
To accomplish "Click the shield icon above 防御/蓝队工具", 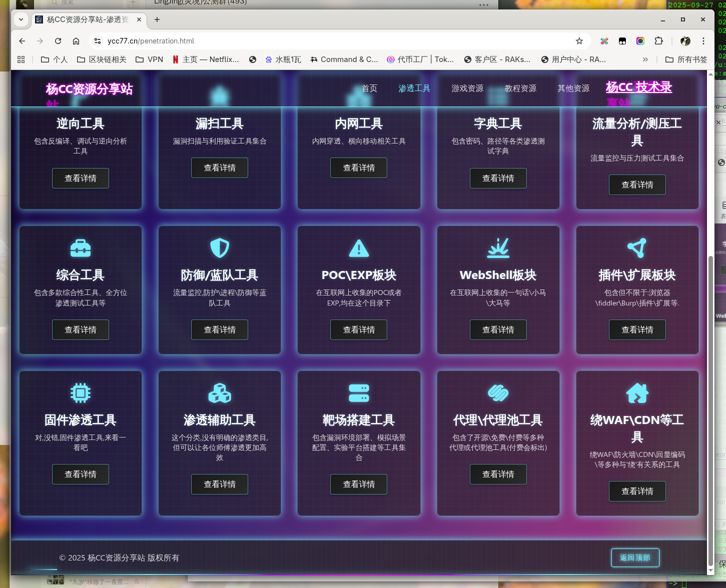I will pyautogui.click(x=220, y=248).
